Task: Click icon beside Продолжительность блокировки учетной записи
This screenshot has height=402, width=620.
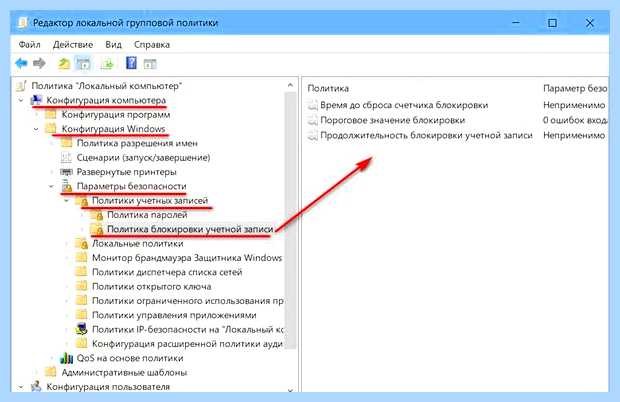Action: 313,135
